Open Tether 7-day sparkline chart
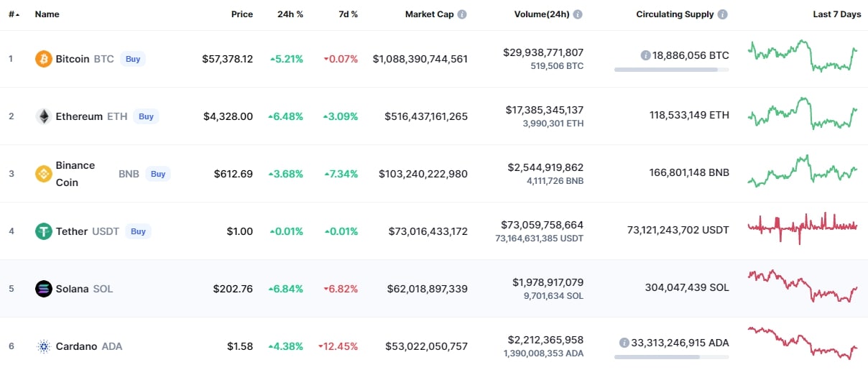The width and height of the screenshot is (868, 370). coord(803,228)
